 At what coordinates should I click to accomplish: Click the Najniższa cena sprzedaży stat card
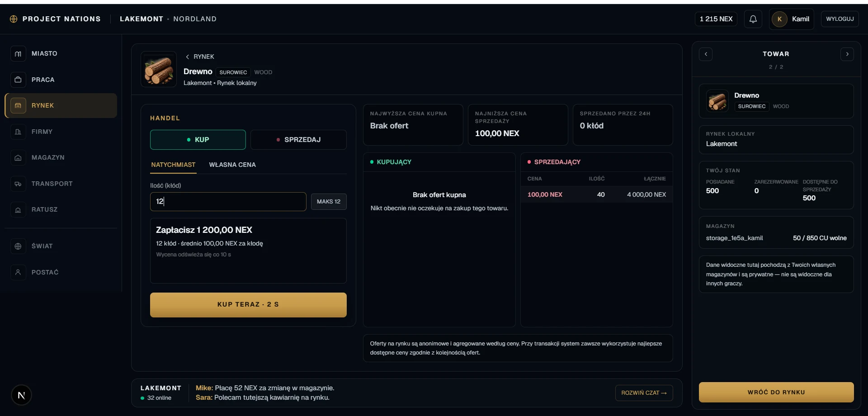(x=518, y=125)
